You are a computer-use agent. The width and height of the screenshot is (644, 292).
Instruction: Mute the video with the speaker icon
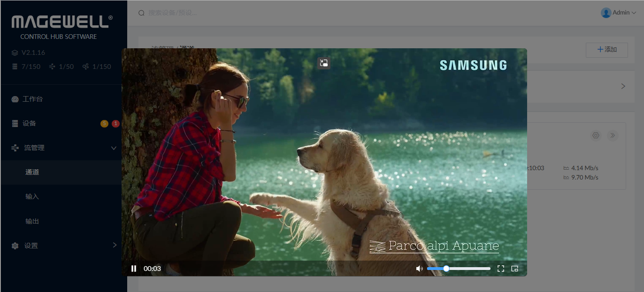[x=419, y=269]
